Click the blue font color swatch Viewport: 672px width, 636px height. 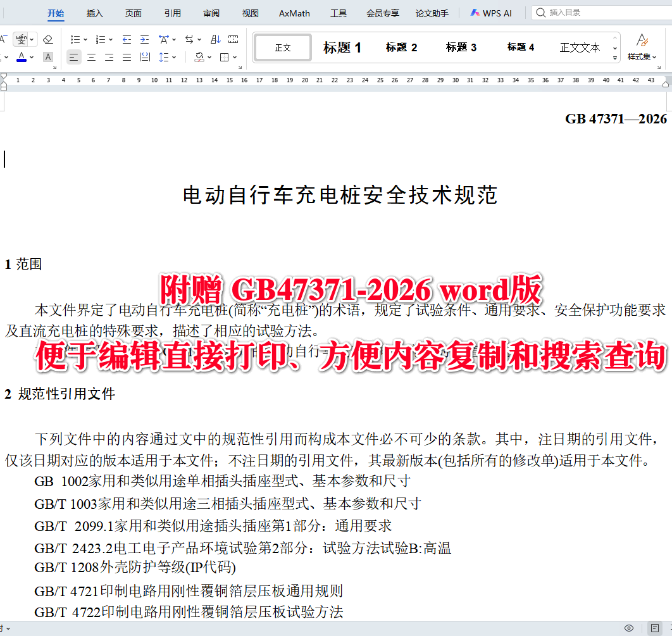pos(21,59)
